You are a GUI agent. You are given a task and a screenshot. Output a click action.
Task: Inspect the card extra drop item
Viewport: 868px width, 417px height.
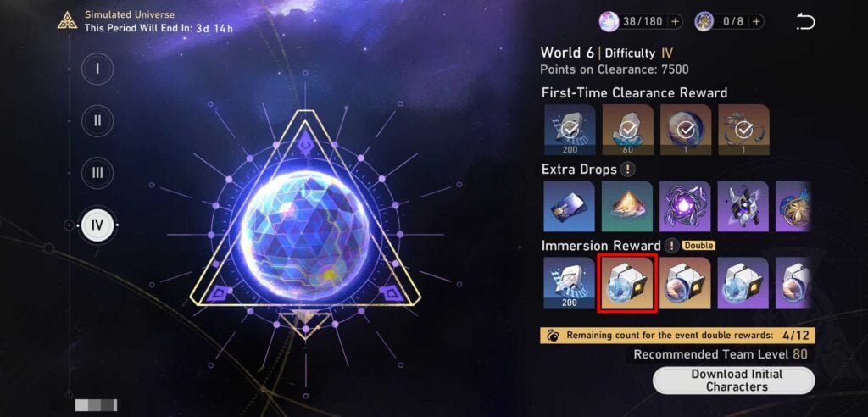[569, 206]
